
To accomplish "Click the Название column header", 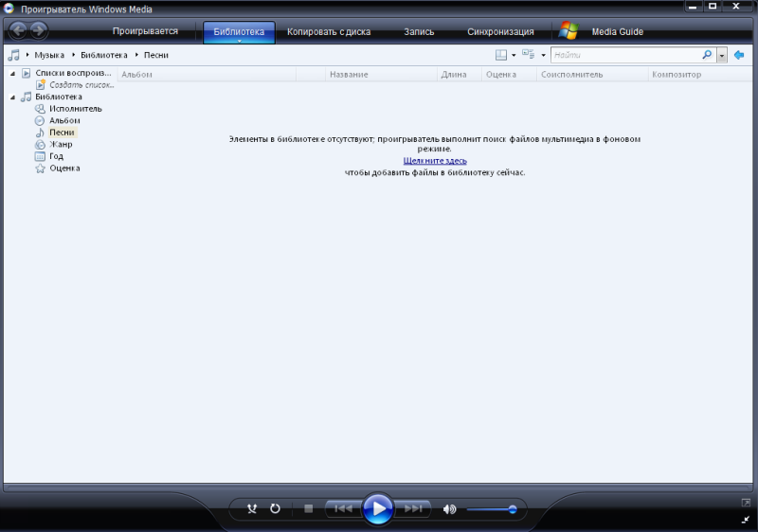I will point(381,75).
